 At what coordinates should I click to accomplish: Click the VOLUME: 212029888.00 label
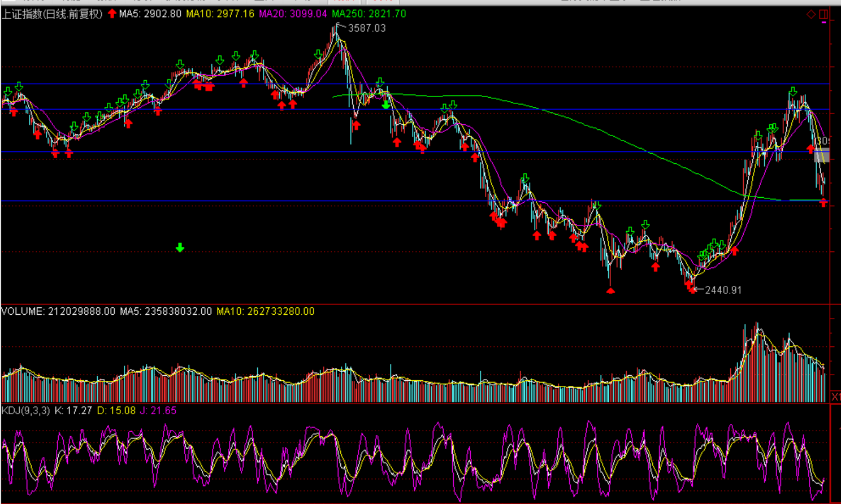pos(58,311)
